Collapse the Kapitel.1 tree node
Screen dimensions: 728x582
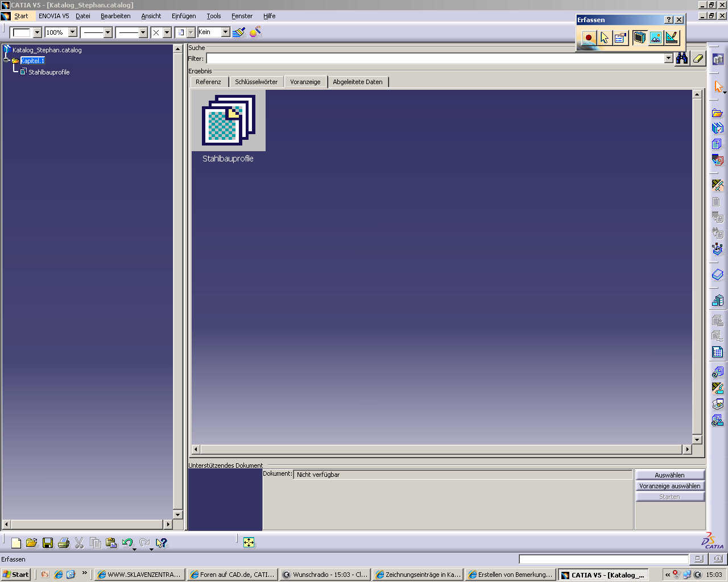coord(7,60)
